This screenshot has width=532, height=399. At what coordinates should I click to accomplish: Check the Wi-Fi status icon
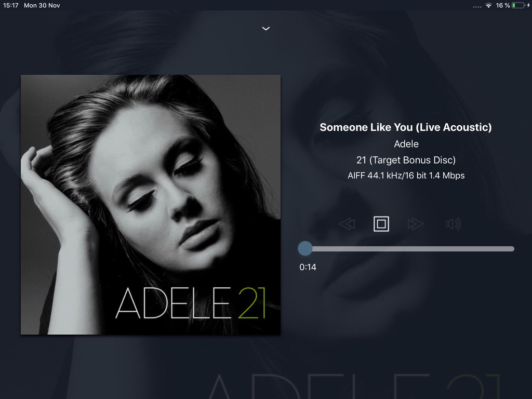point(488,5)
